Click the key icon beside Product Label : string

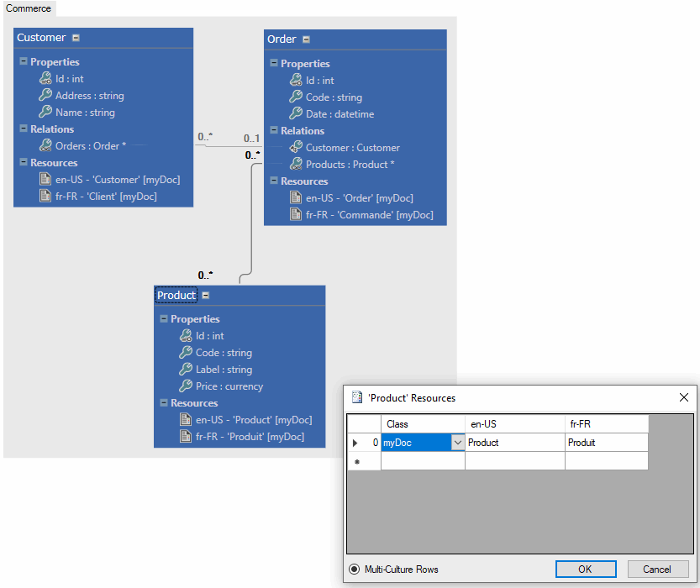pos(186,370)
